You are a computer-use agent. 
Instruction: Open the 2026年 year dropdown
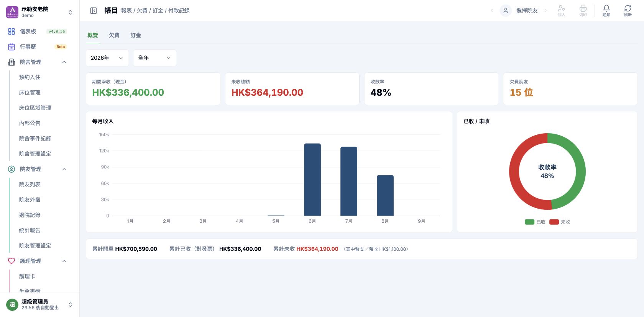[107, 58]
